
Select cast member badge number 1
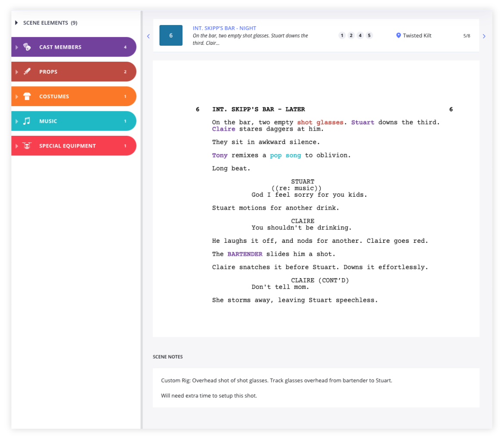[x=342, y=35]
